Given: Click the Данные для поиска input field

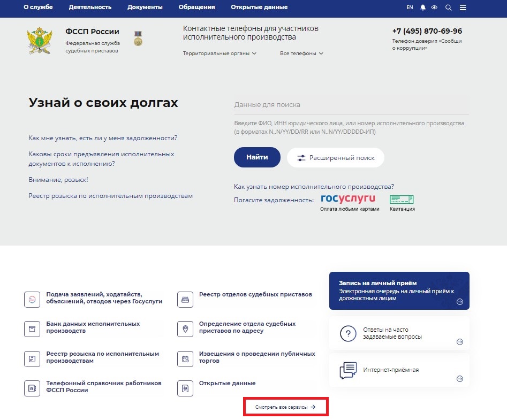Looking at the screenshot, I should click(x=351, y=105).
